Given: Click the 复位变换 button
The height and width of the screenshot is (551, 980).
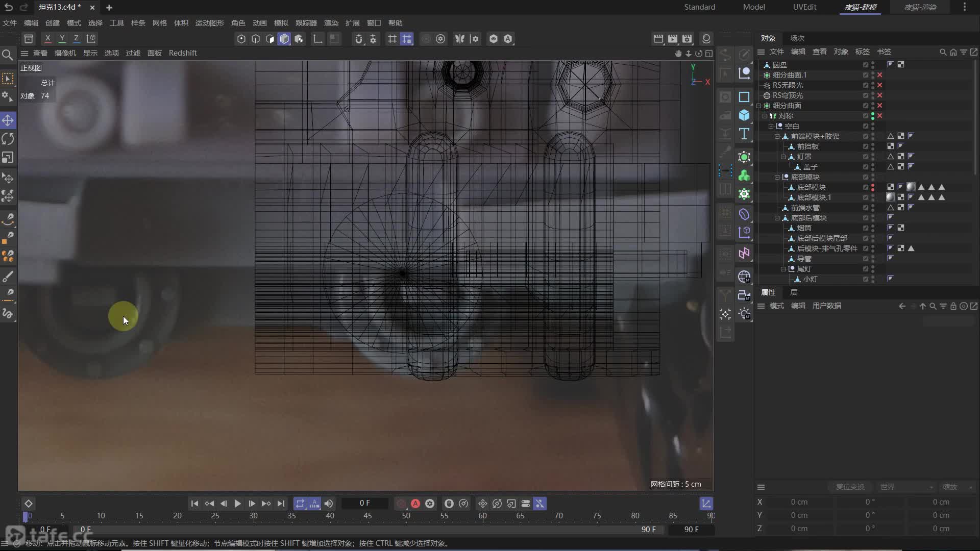Looking at the screenshot, I should pos(850,487).
